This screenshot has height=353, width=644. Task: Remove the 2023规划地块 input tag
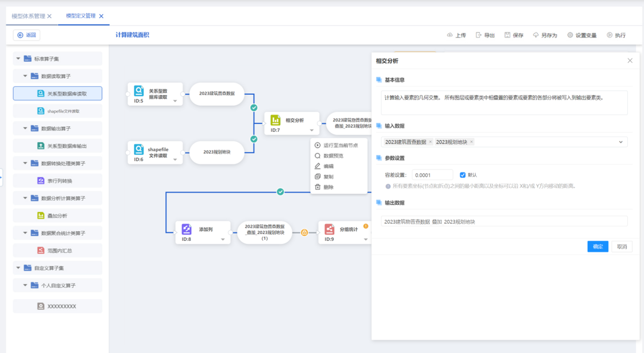[x=471, y=142]
